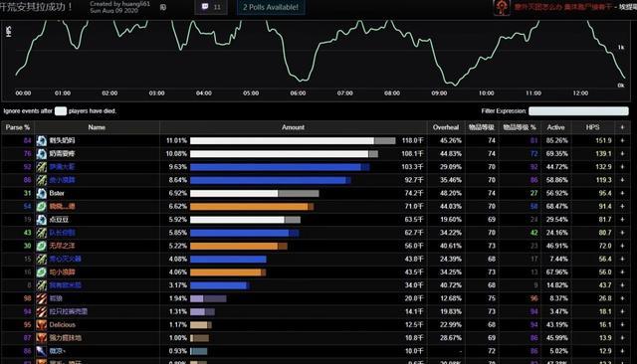Click the 45.26% overheal cell
Screen dimensions: 637x364
pos(451,141)
